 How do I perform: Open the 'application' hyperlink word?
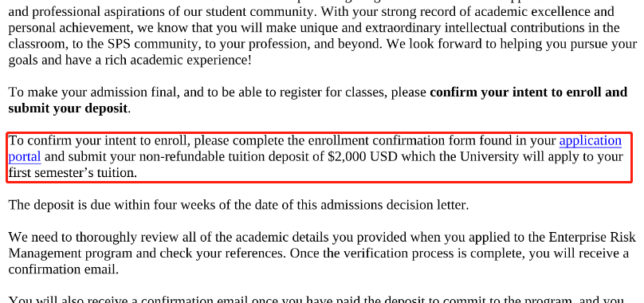(x=590, y=141)
